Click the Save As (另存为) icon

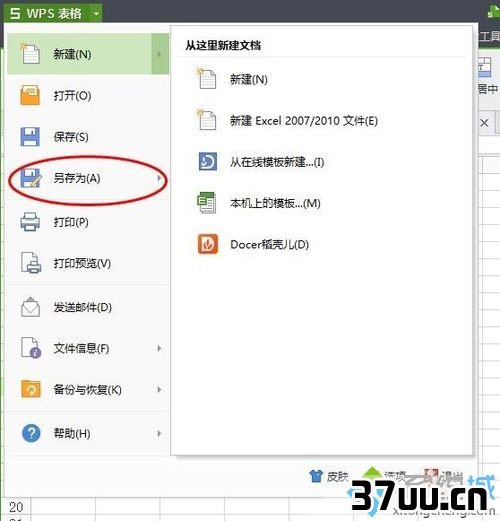pos(31,178)
